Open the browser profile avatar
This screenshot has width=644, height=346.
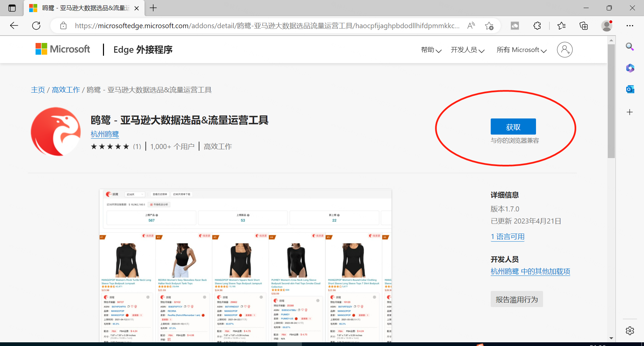(606, 26)
